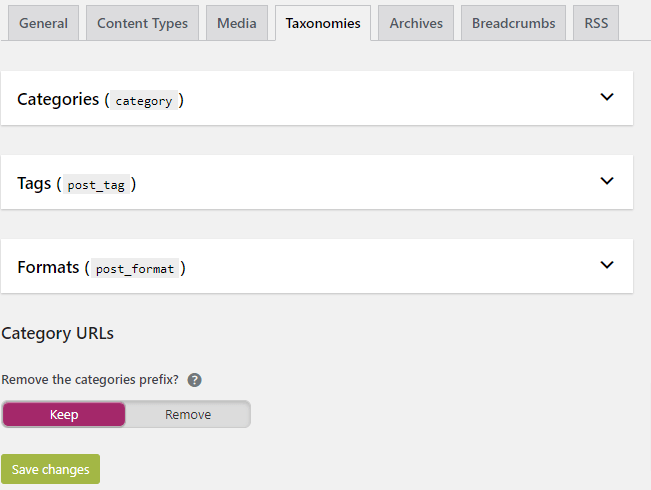This screenshot has height=490, width=651.
Task: Expand the Categories section chevron
Action: [607, 97]
